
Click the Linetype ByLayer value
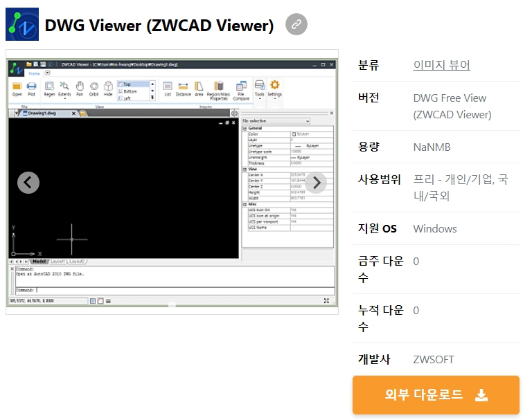pos(312,146)
